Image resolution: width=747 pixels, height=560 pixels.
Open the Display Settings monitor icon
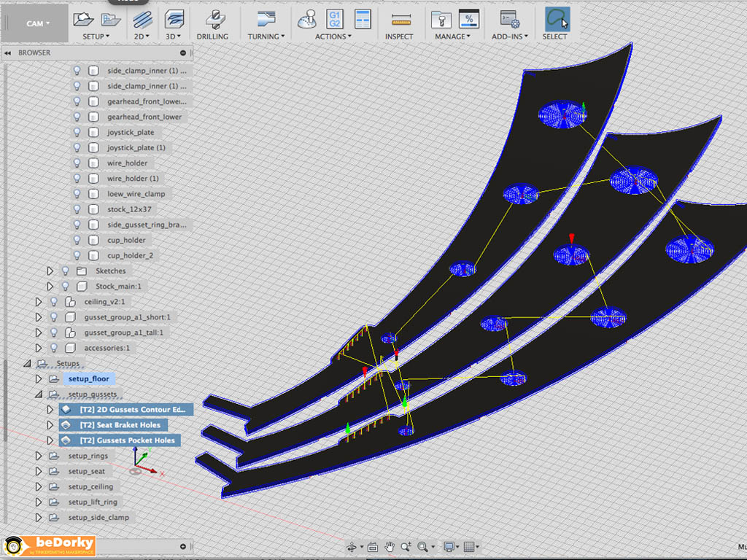(x=449, y=547)
